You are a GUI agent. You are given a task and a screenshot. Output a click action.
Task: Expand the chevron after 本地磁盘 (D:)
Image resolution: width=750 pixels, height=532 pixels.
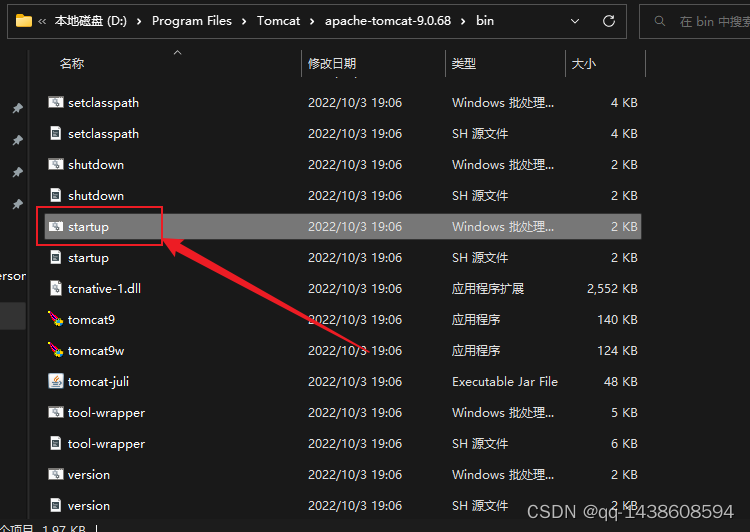coord(139,22)
